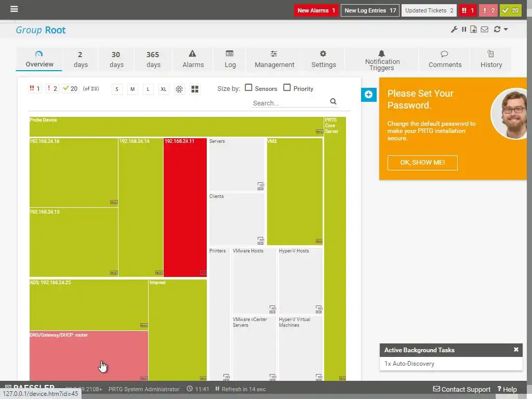Viewport: 532px width, 399px height.
Task: Click the Clients group icon
Action: coord(260,241)
